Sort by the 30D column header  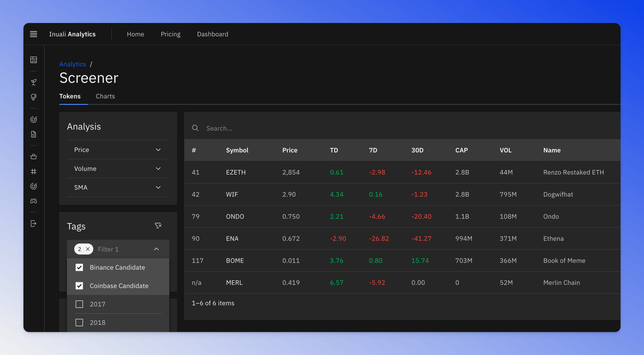tap(417, 150)
